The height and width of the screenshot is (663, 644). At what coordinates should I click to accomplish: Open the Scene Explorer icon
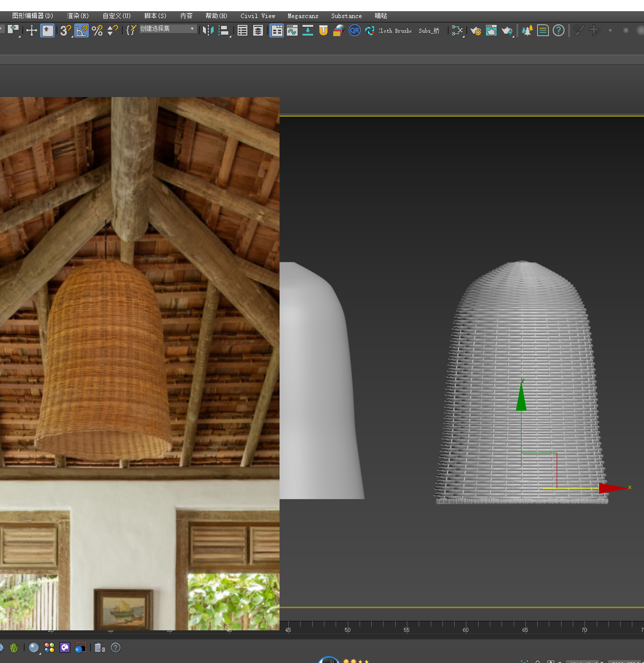pyautogui.click(x=242, y=31)
